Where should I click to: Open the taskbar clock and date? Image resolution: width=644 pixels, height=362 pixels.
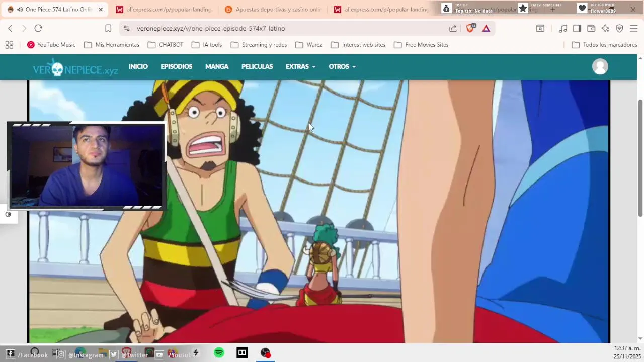(627, 352)
